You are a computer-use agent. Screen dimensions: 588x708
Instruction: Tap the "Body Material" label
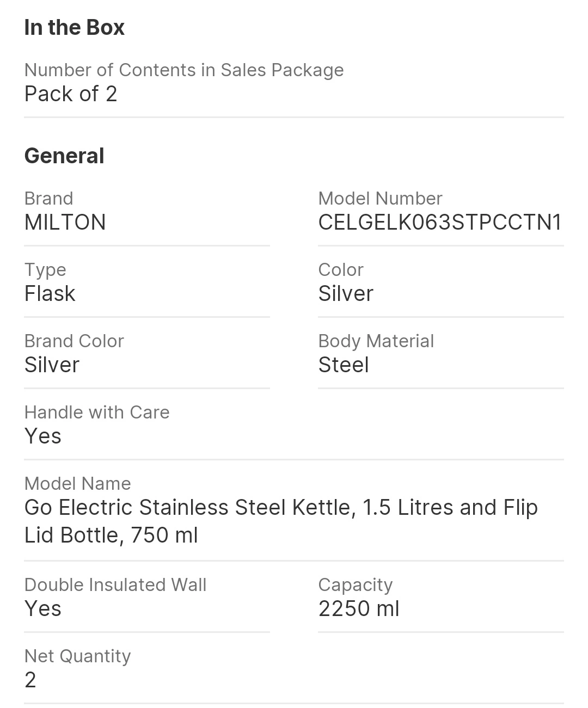point(376,341)
